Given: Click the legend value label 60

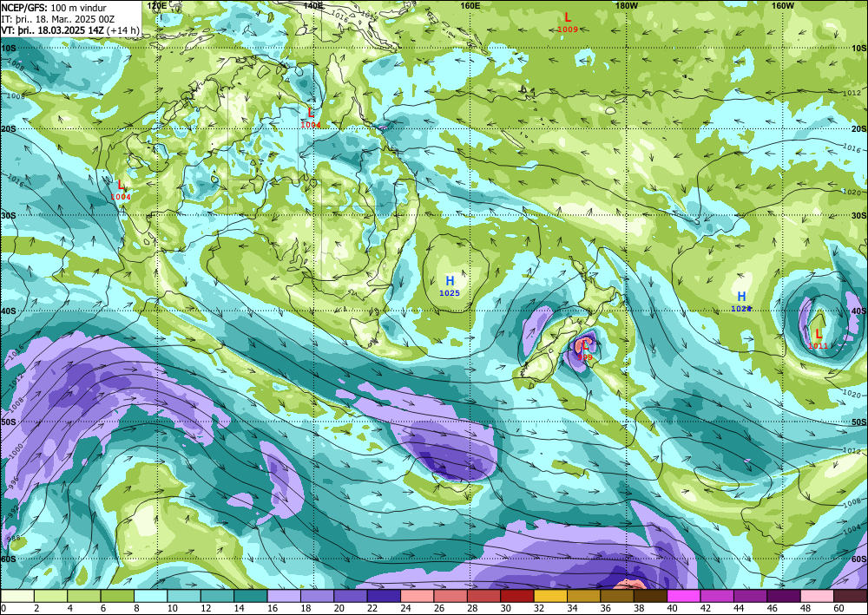Looking at the screenshot, I should click(838, 608).
